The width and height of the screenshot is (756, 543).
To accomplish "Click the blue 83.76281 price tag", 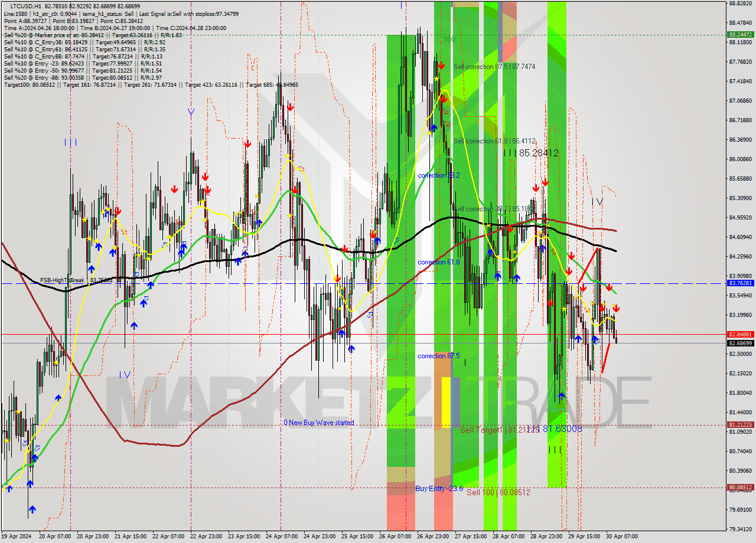I will (x=741, y=283).
